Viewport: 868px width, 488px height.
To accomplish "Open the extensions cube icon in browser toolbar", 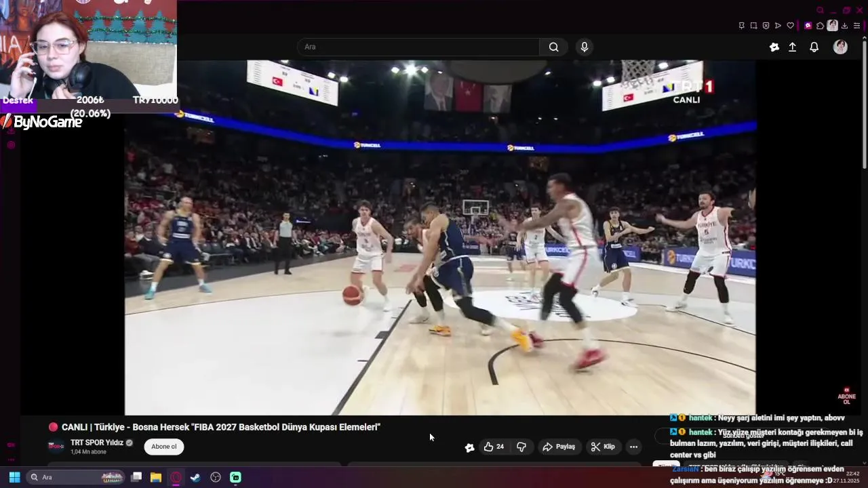I will tap(820, 26).
